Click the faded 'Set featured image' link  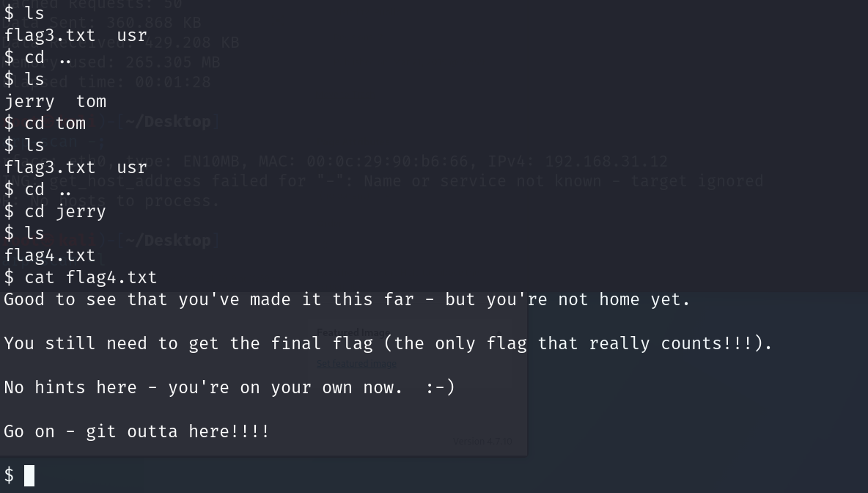click(x=356, y=364)
